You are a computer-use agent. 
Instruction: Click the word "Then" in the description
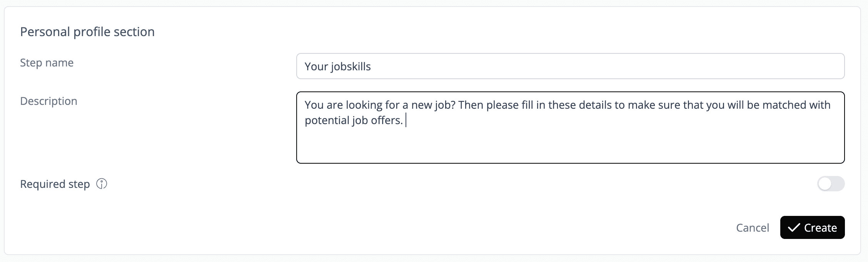tap(471, 105)
